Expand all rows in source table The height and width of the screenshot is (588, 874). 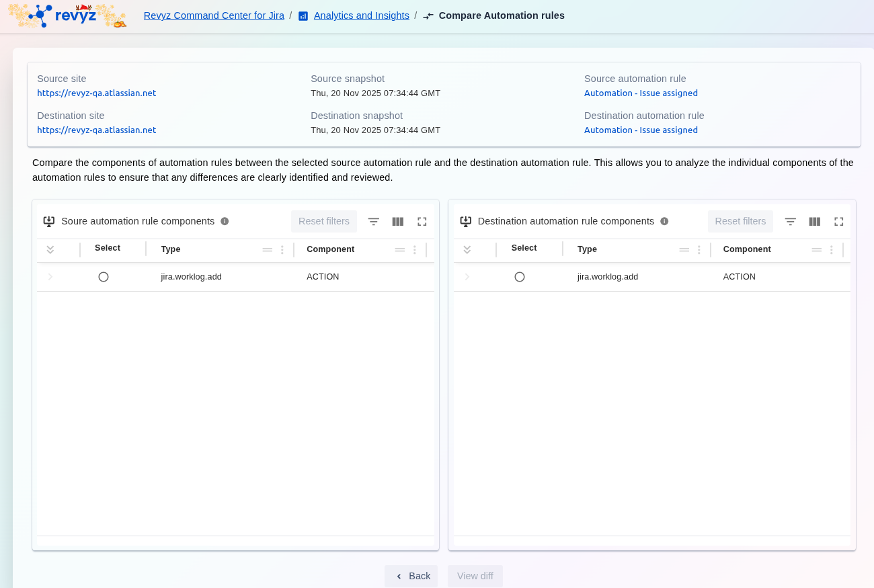click(50, 249)
